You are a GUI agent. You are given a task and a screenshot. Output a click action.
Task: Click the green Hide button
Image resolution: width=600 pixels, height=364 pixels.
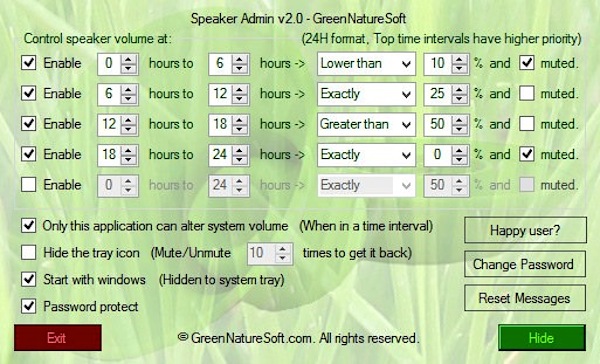[542, 338]
